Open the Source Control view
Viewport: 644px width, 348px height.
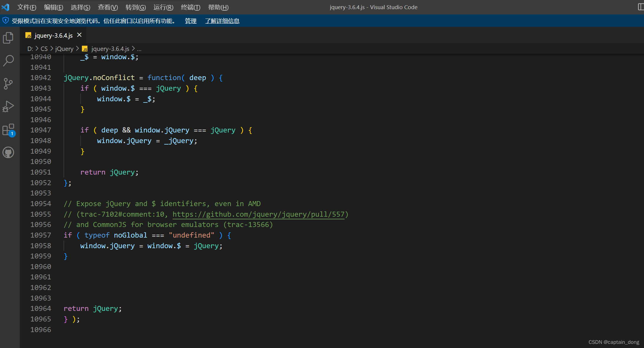coord(8,84)
